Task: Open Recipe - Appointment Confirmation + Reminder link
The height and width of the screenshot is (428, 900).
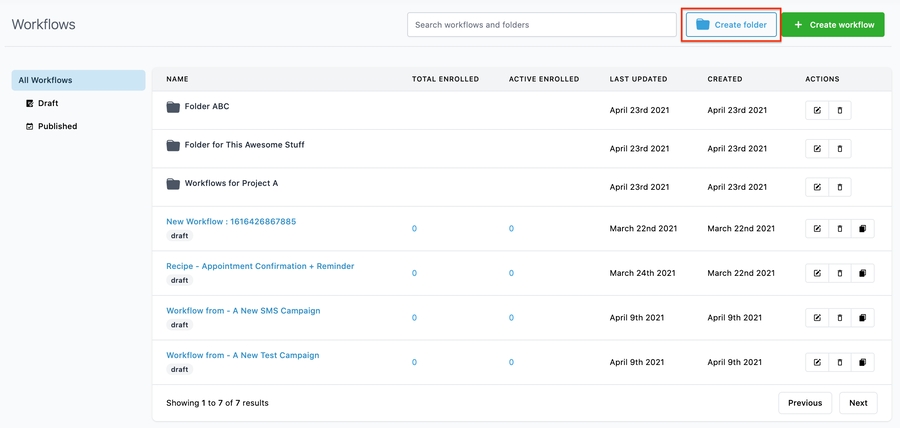Action: tap(260, 266)
